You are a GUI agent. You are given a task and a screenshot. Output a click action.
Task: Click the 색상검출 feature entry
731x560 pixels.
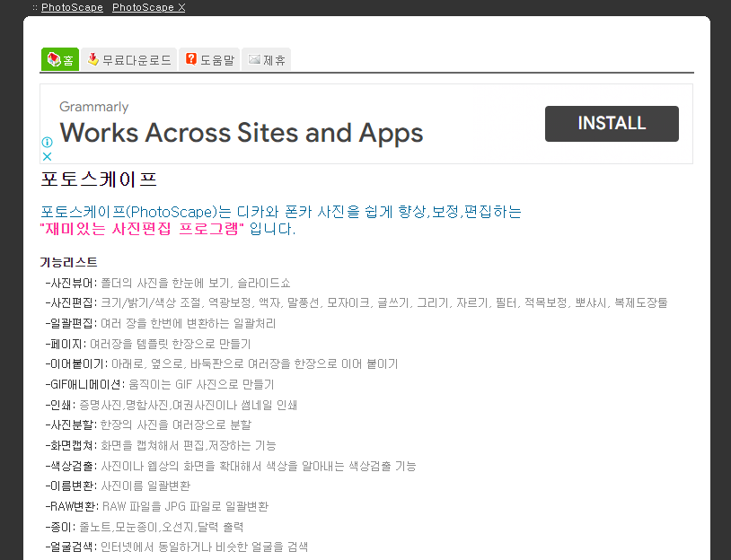click(231, 466)
